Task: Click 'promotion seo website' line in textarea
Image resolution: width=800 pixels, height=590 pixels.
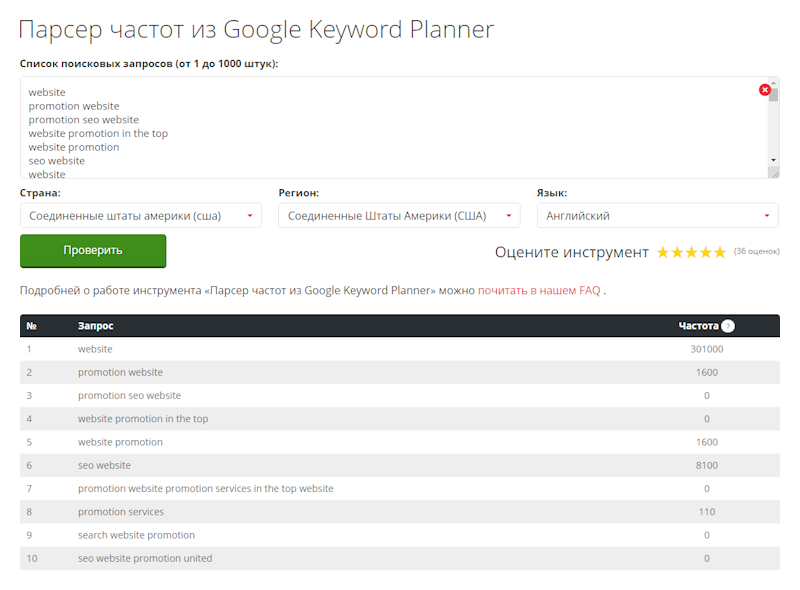Action: click(x=84, y=120)
